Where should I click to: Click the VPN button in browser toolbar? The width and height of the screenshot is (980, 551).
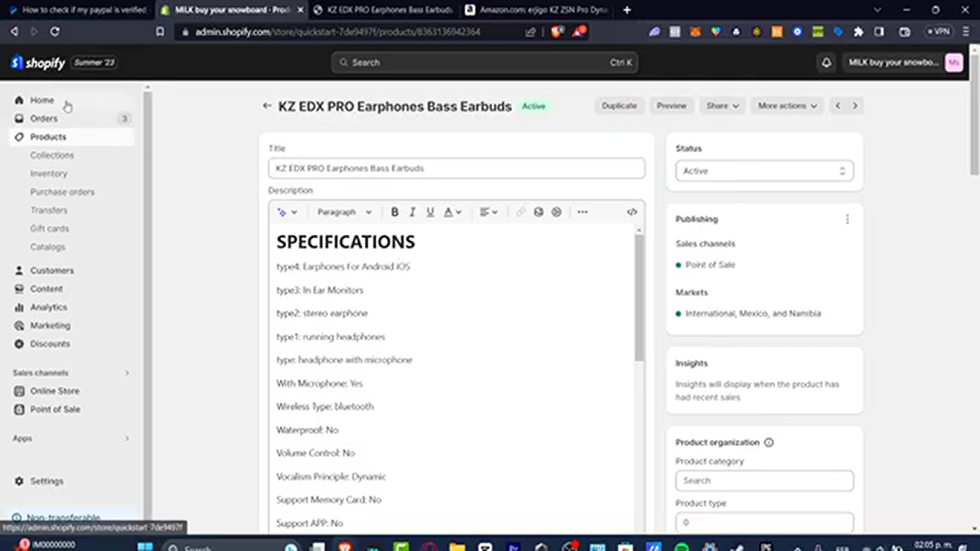939,32
